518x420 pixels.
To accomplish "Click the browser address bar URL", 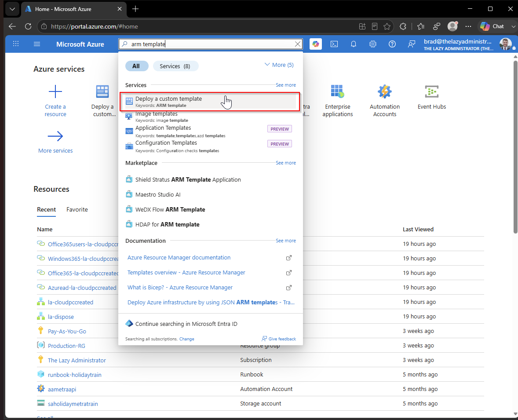I will pyautogui.click(x=95, y=26).
